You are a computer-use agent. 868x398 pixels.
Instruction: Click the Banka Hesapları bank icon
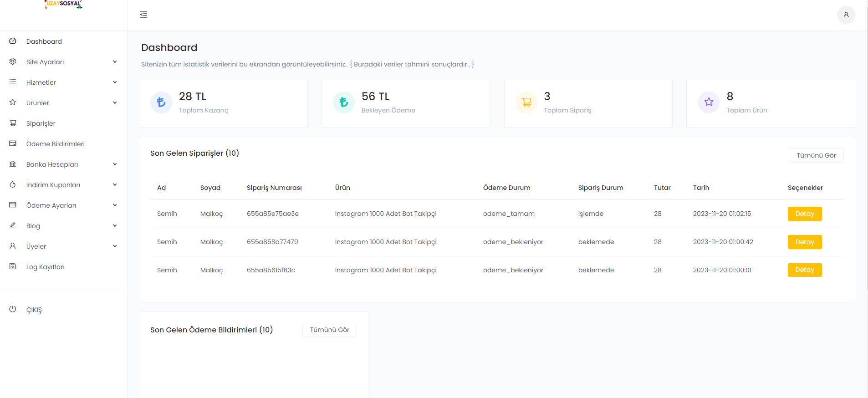click(x=13, y=164)
